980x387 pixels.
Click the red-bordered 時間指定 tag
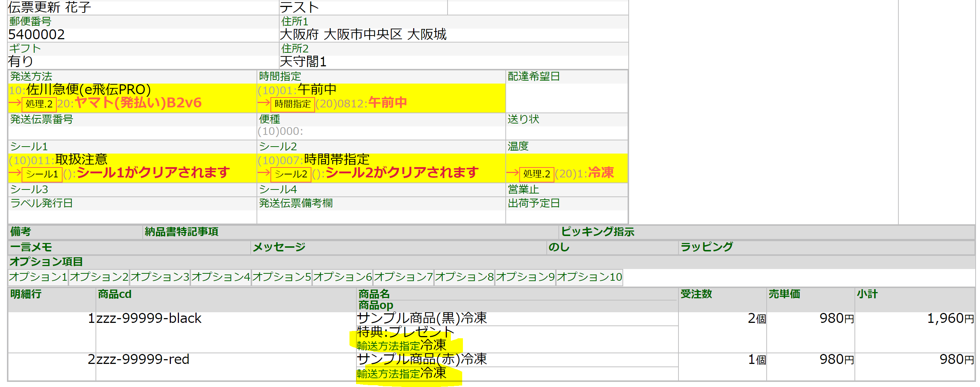(292, 104)
